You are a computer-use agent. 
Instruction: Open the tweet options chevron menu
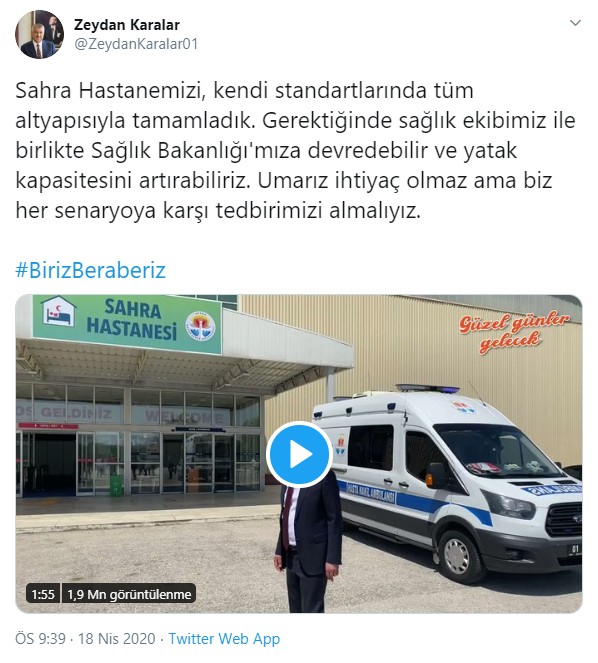click(575, 23)
